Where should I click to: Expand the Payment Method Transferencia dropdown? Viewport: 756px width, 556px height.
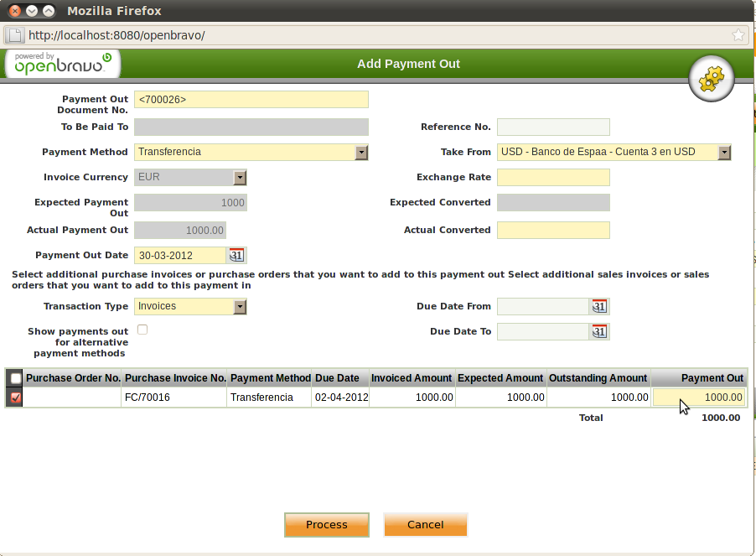tap(361, 153)
